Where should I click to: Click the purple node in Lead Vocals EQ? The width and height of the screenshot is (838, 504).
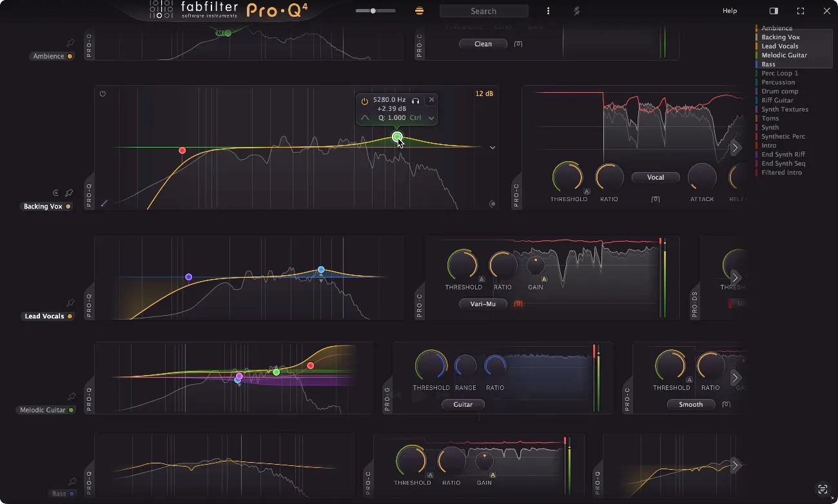189,277
